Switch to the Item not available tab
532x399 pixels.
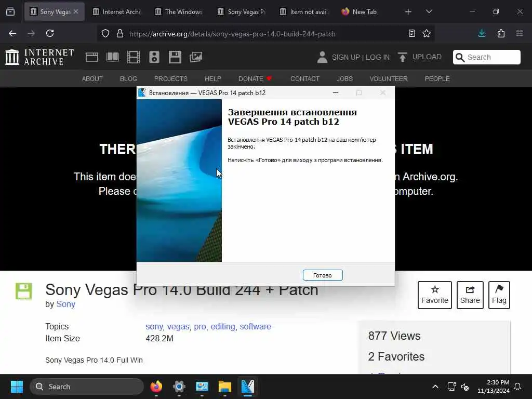coord(304,11)
